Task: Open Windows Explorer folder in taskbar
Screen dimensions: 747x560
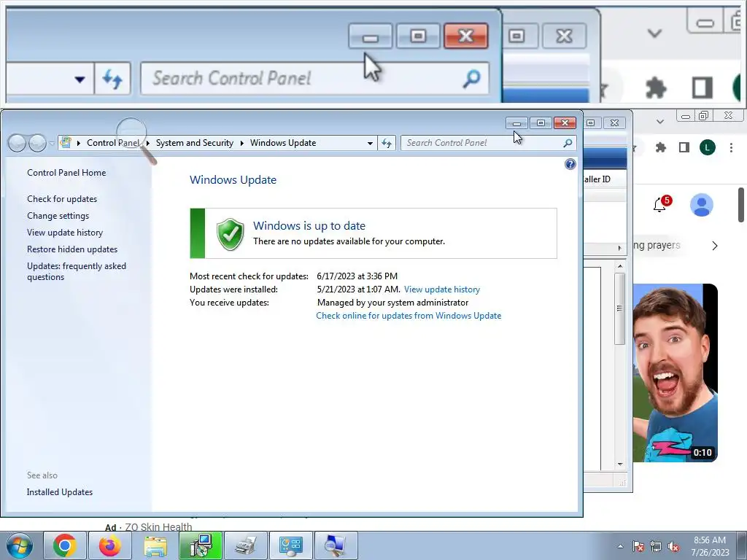Action: pyautogui.click(x=155, y=545)
